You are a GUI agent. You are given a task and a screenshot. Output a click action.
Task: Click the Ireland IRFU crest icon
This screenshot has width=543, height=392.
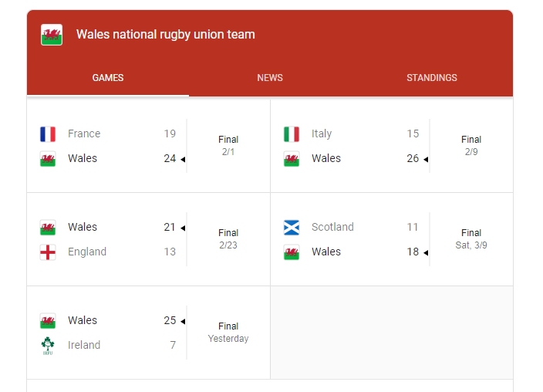(48, 345)
